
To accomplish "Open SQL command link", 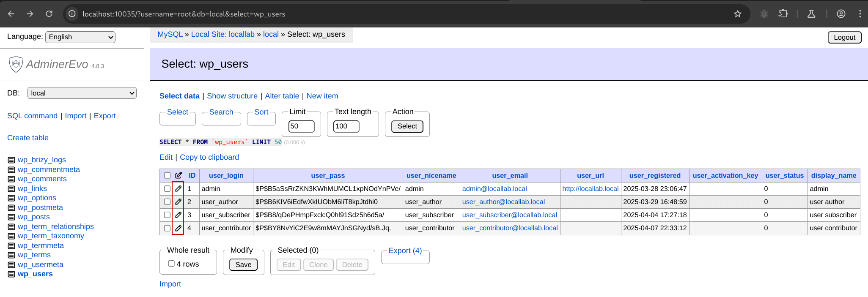I will 32,116.
